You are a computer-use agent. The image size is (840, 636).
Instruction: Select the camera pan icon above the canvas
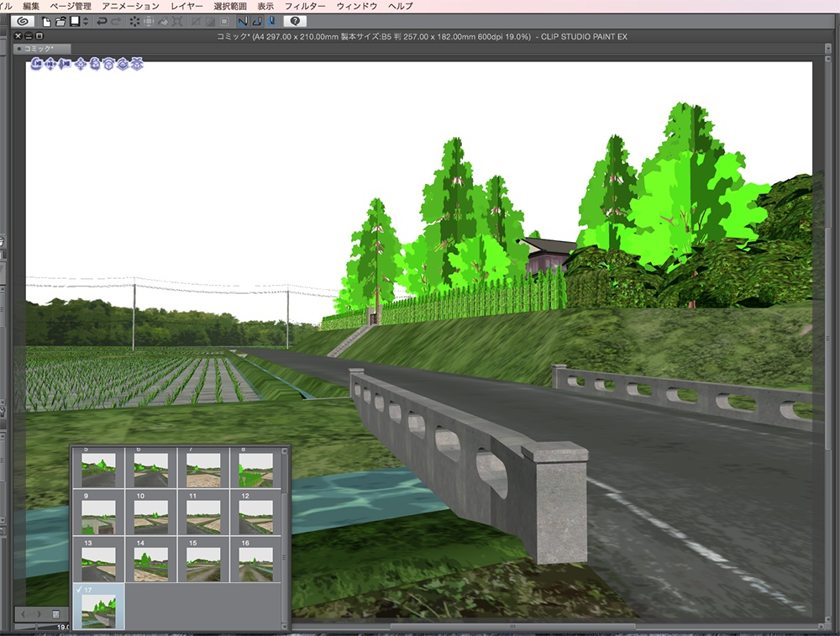(x=50, y=63)
